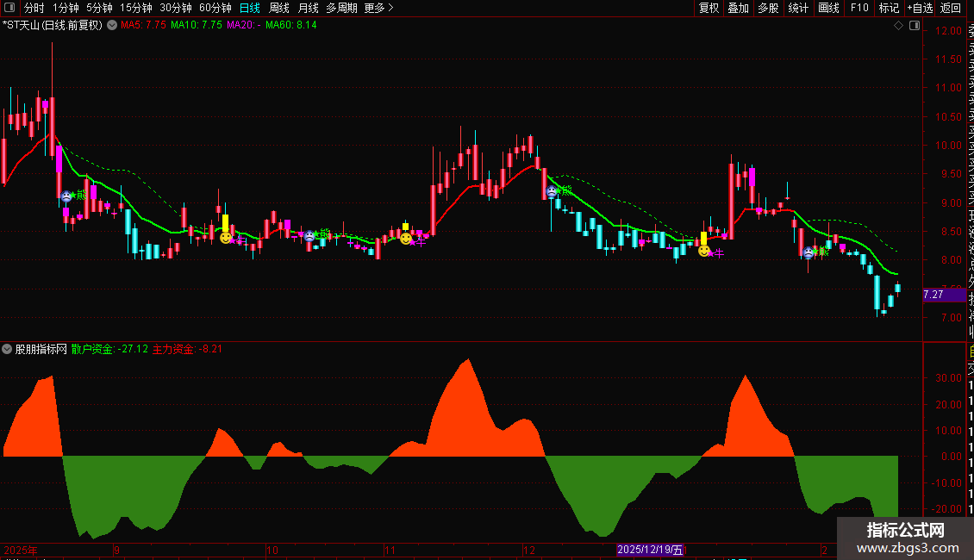Click the 7.27 current price tag

tap(944, 295)
